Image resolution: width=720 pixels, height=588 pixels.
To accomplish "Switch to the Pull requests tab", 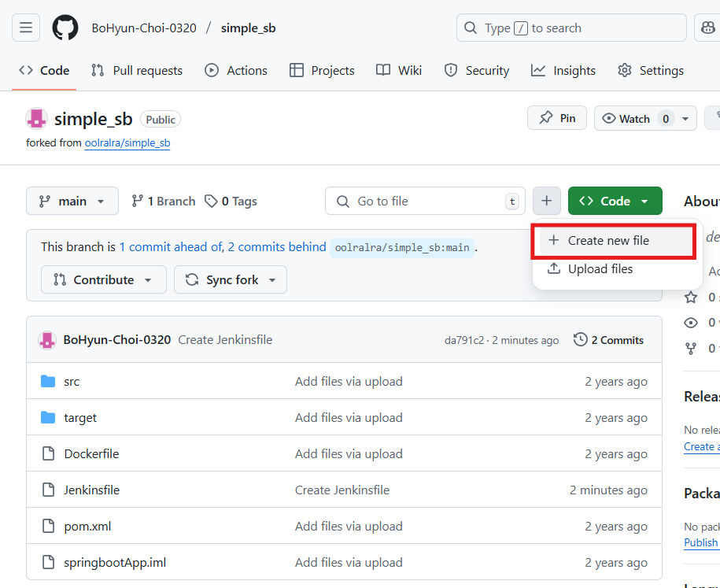I will 137,70.
